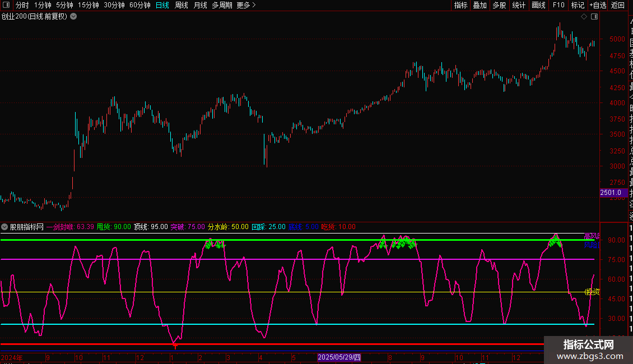Click the 多股 multi-stock button
The width and height of the screenshot is (633, 364).
pyautogui.click(x=499, y=5)
